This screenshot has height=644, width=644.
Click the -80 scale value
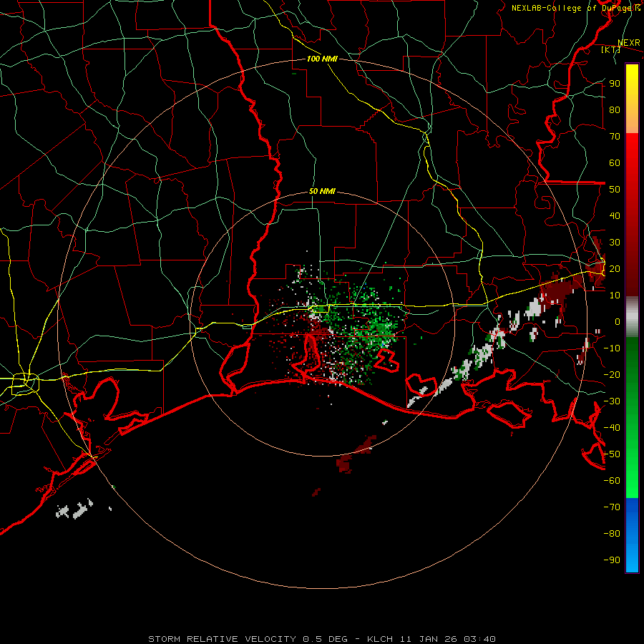tap(612, 534)
